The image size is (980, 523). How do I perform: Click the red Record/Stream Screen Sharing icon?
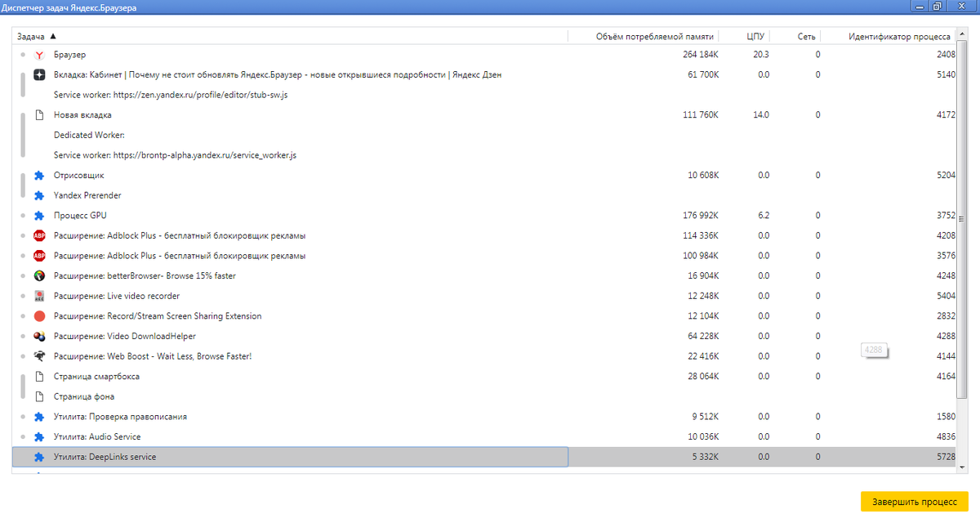pos(39,316)
